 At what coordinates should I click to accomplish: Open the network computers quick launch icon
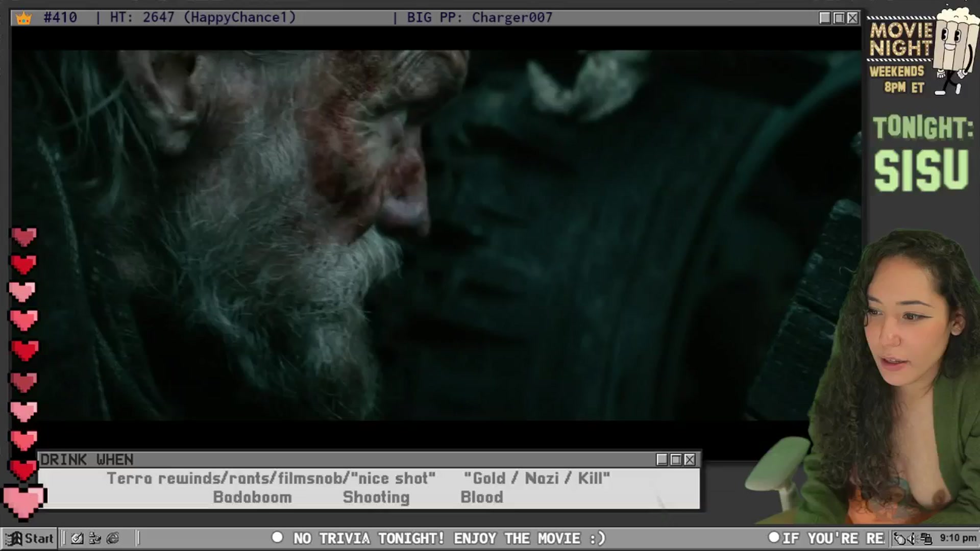tap(95, 538)
